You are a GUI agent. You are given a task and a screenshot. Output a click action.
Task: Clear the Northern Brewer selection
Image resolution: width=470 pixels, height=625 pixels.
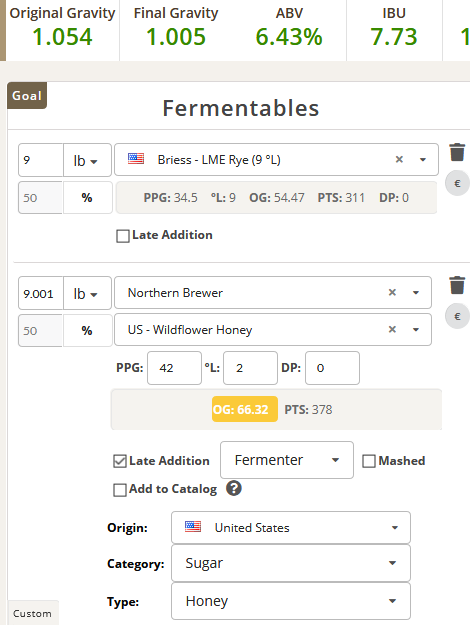(392, 293)
